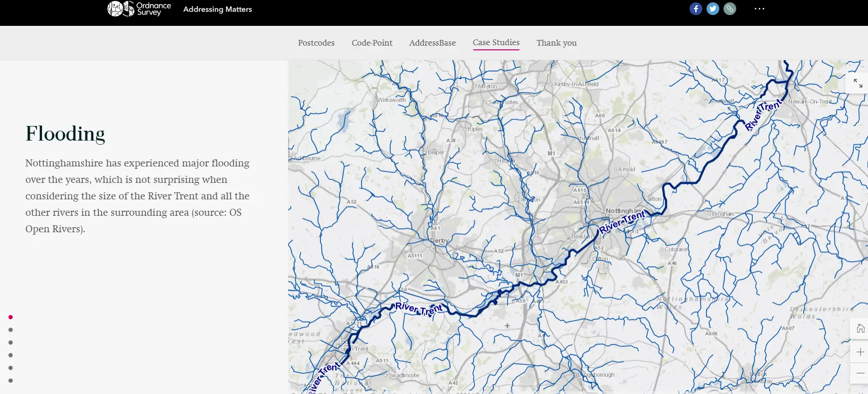This screenshot has width=868, height=394.
Task: Jump to the sixth slide dot
Action: pos(10,381)
